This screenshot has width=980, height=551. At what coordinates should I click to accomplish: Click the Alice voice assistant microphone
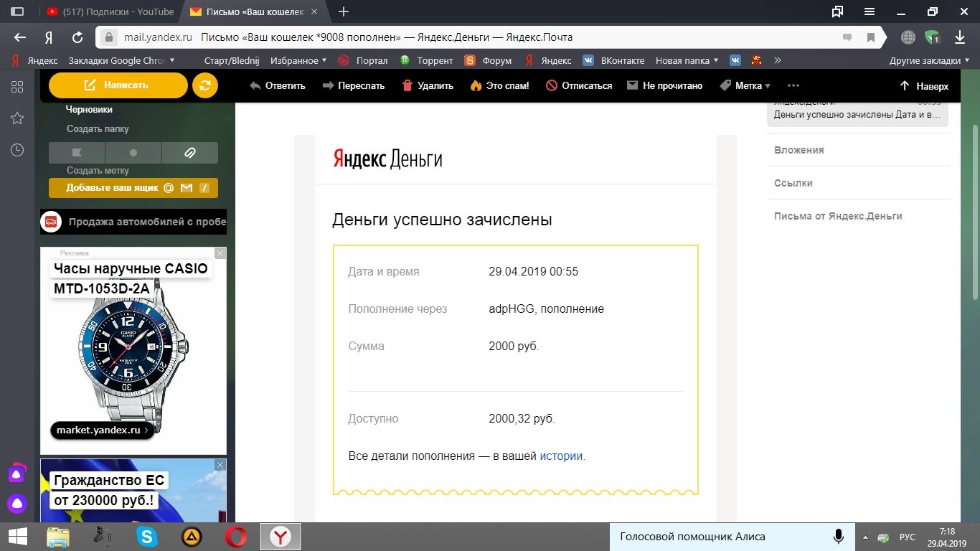pos(837,537)
